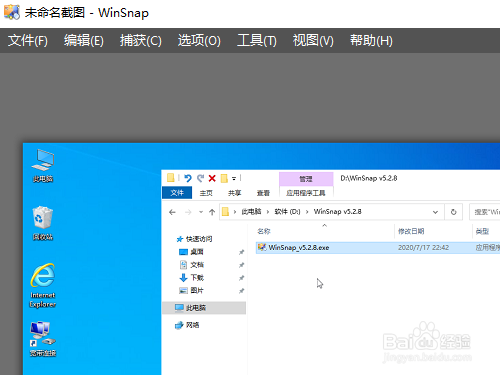Click the new folder icon in Explorer quick toolbar
Image resolution: width=500 pixels, height=375 pixels.
click(224, 178)
